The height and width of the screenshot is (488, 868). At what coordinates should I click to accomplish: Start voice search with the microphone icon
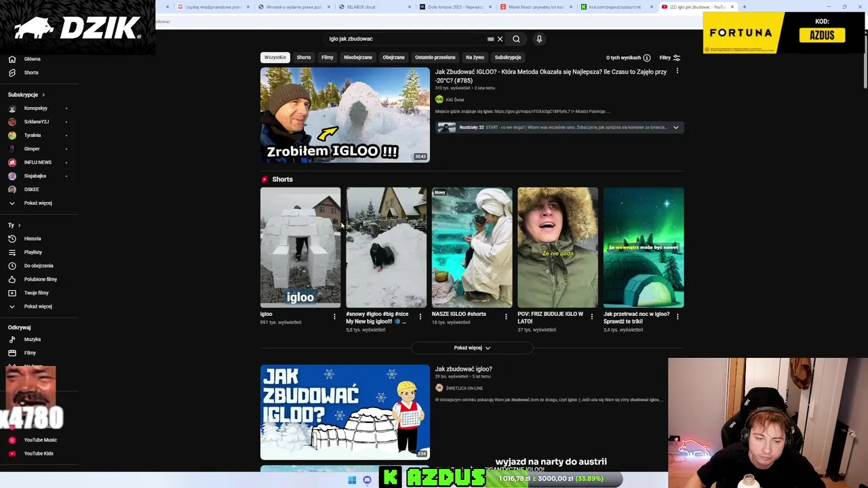coord(539,39)
